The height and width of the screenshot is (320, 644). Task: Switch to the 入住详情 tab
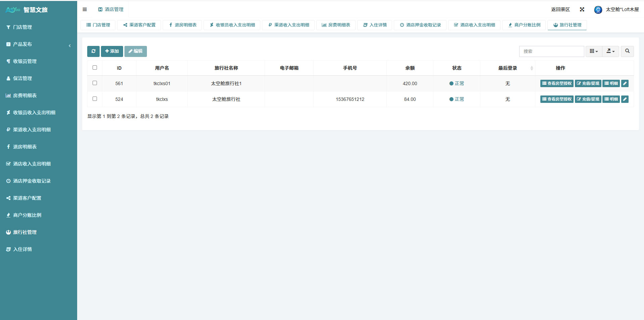pos(375,25)
